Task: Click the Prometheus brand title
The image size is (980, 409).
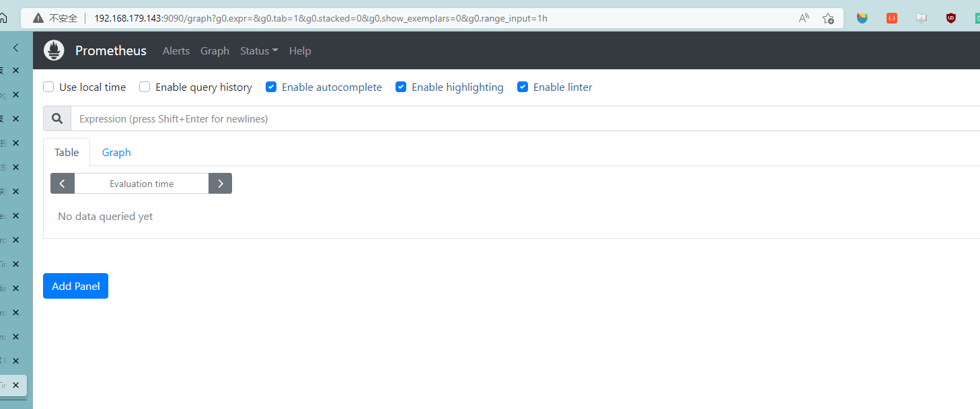Action: click(x=111, y=50)
